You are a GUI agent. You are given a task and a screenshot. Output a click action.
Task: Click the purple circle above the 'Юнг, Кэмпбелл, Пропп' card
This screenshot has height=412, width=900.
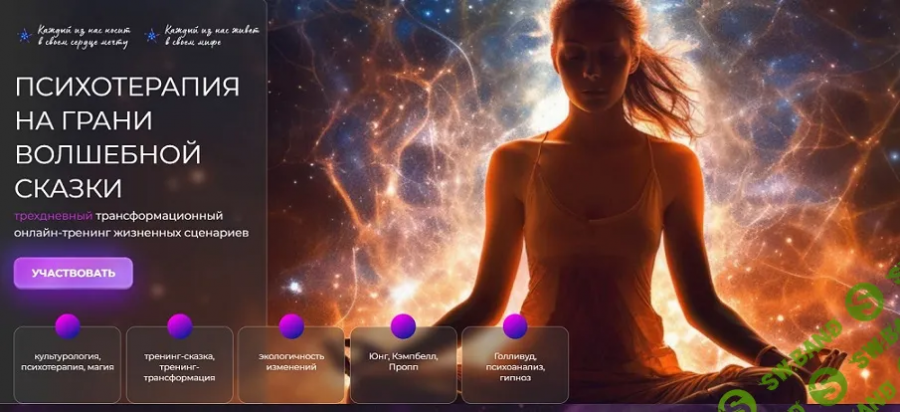pyautogui.click(x=403, y=326)
